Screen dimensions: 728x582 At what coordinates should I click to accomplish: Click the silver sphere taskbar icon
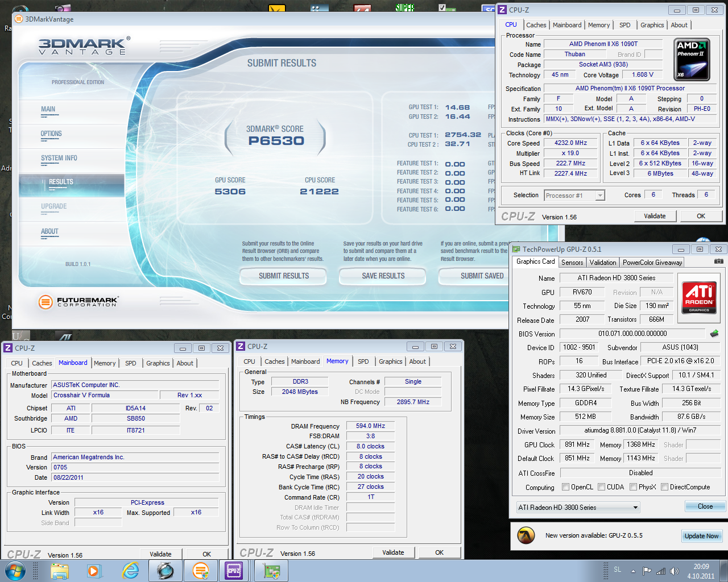click(x=166, y=571)
